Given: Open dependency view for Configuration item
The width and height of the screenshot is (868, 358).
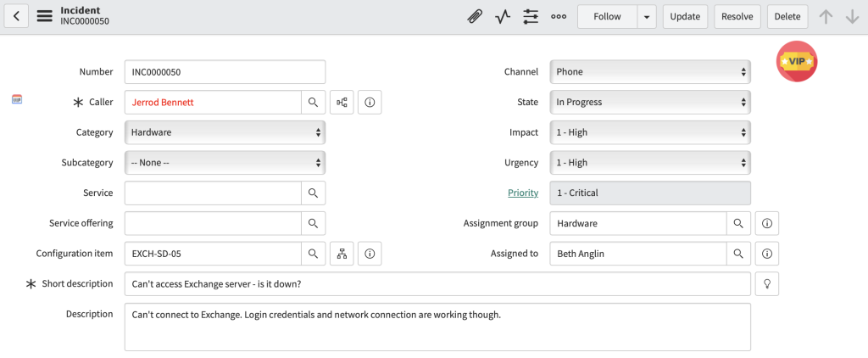Looking at the screenshot, I should point(342,254).
